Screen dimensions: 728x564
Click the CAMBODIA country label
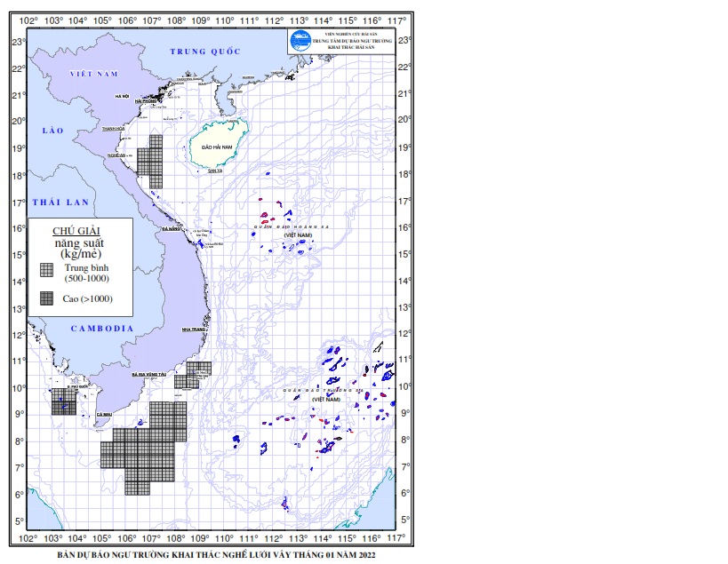coord(102,329)
